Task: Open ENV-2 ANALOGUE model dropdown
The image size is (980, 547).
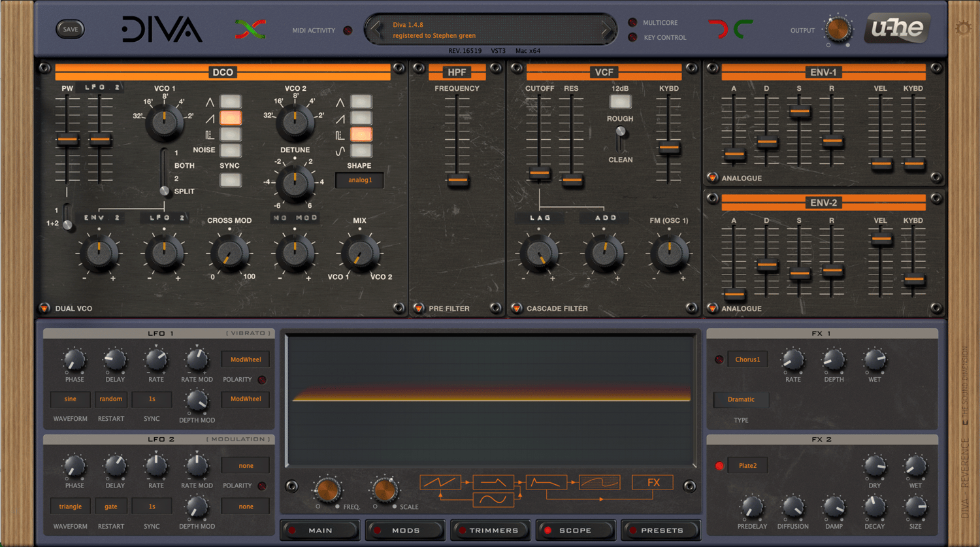Action: pyautogui.click(x=712, y=308)
